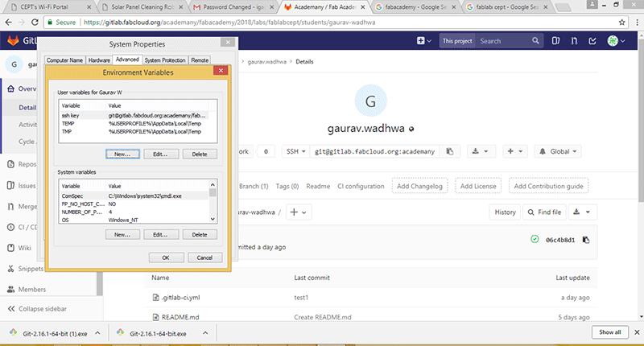
Task: Go back in browser history
Action: (x=8, y=23)
